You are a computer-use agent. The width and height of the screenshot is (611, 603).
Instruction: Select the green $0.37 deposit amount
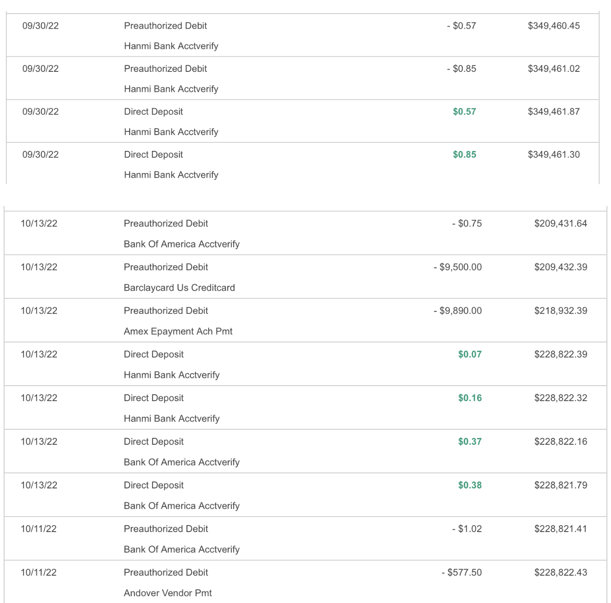point(469,442)
